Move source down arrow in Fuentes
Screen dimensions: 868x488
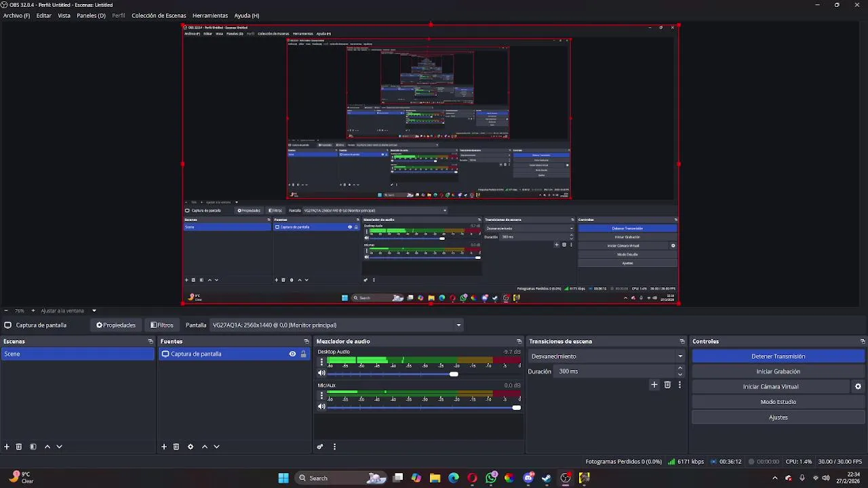pos(216,447)
